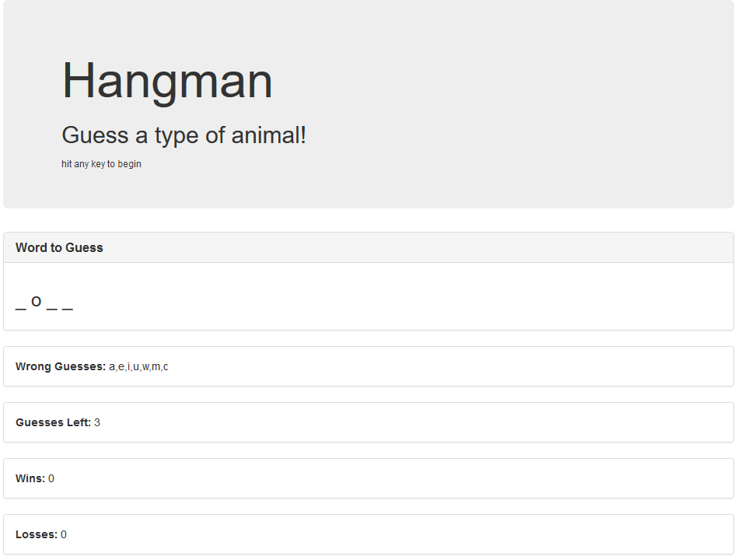Click the wins count value 0

pos(51,478)
